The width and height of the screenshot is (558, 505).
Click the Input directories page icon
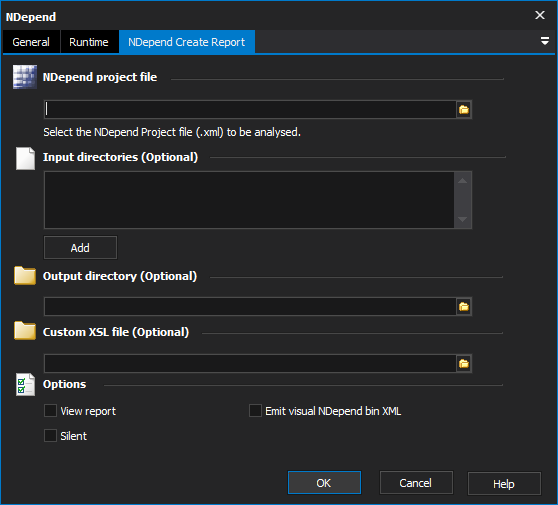point(25,158)
